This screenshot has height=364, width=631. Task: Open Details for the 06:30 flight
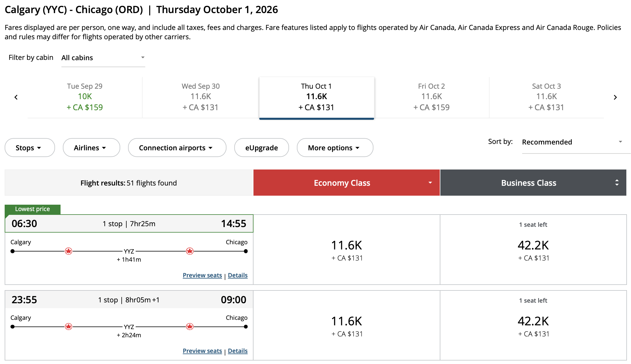pos(238,275)
